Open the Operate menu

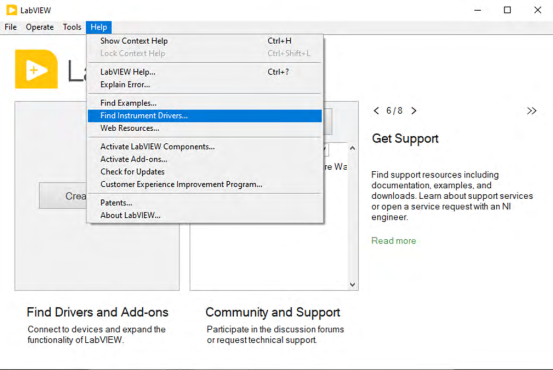pos(40,27)
